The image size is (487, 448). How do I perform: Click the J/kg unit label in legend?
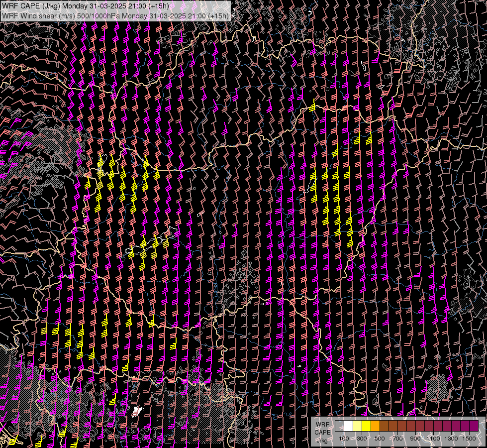click(x=322, y=441)
